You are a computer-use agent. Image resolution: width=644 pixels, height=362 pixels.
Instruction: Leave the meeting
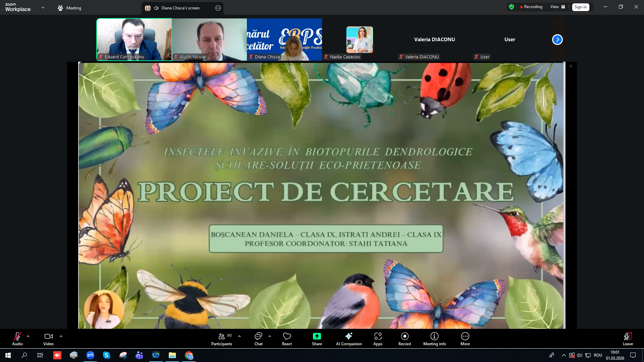[x=628, y=338]
